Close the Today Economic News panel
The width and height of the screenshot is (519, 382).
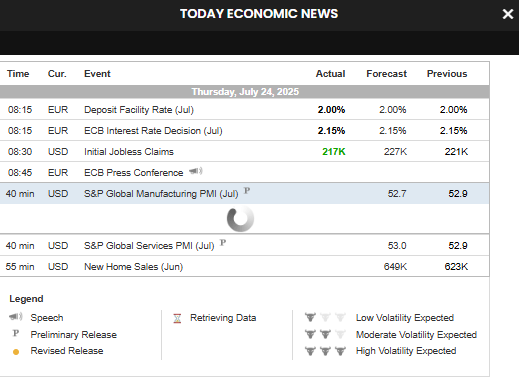[x=508, y=14]
